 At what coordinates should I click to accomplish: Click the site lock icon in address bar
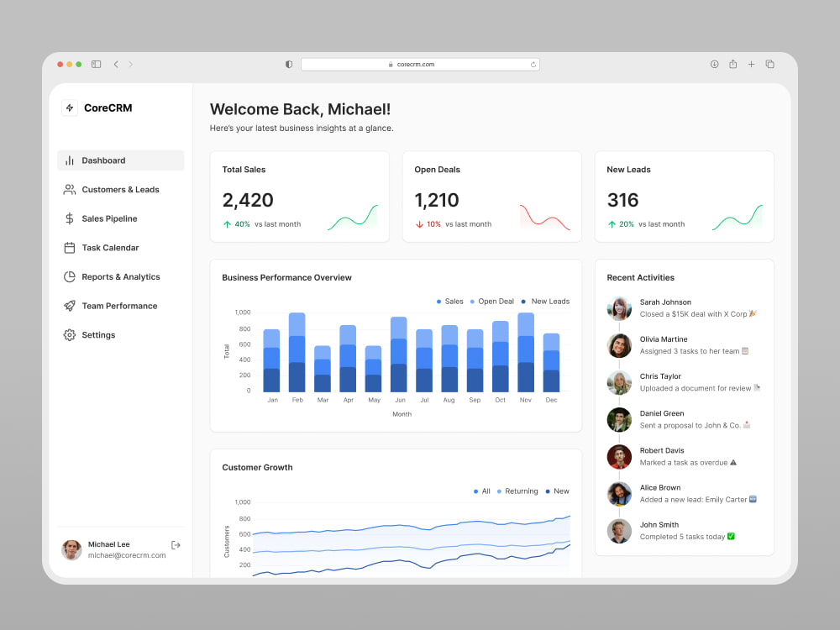[x=391, y=65]
